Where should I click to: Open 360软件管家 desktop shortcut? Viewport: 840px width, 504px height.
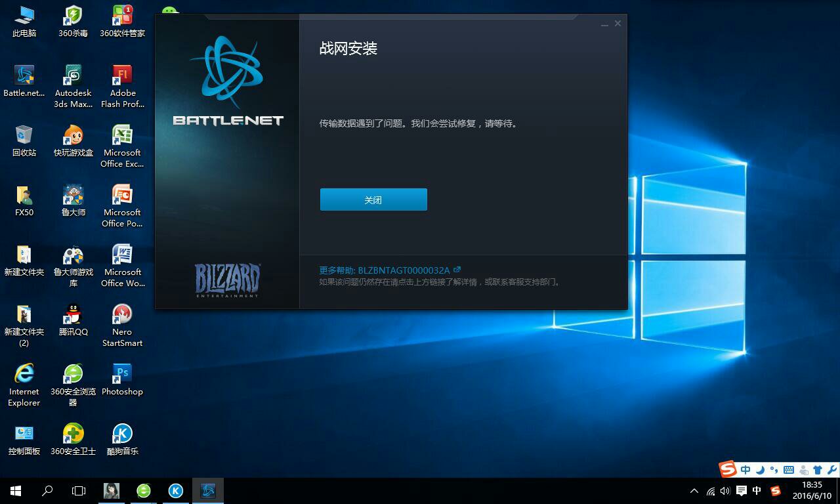click(x=122, y=22)
